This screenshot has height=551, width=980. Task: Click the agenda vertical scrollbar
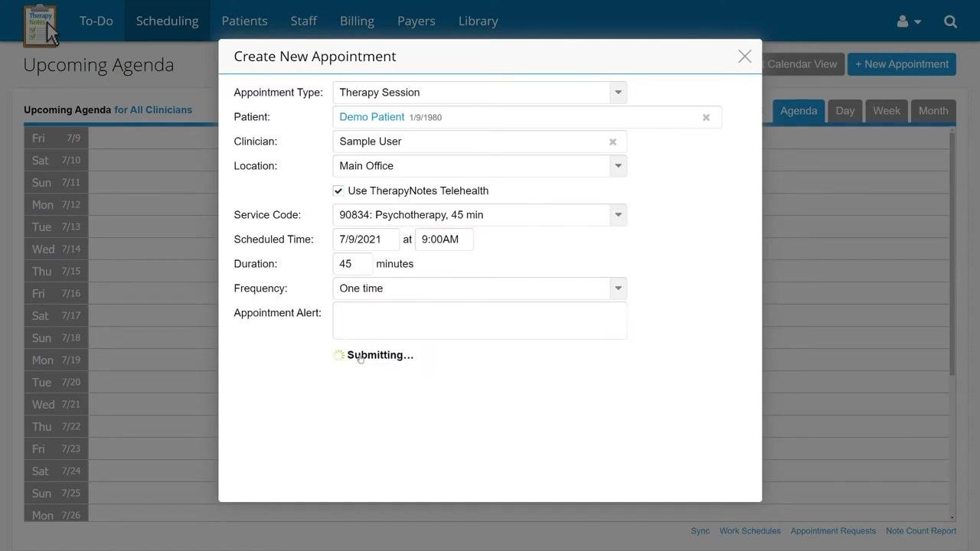coord(952,253)
